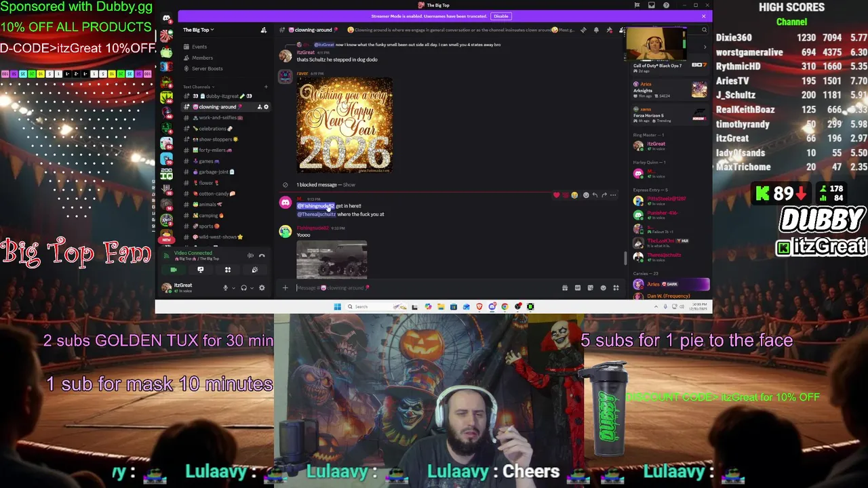This screenshot has height=488, width=868.
Task: Open user settings gear
Action: tap(262, 288)
